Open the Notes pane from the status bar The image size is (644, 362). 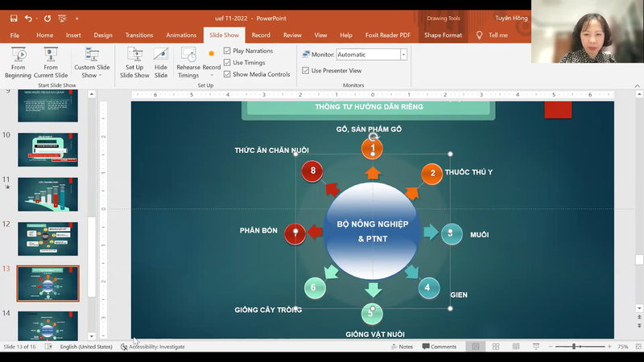click(x=402, y=347)
